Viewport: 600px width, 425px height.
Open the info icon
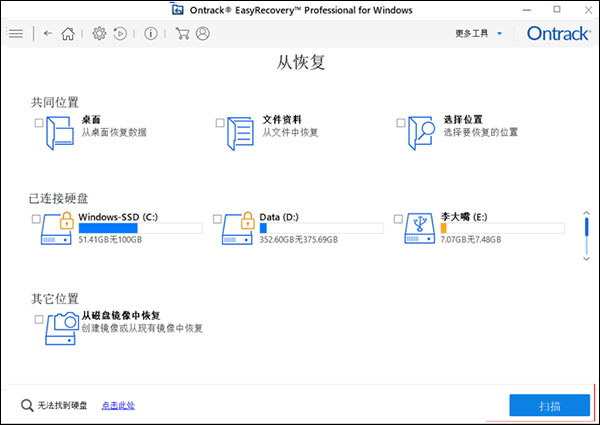151,34
